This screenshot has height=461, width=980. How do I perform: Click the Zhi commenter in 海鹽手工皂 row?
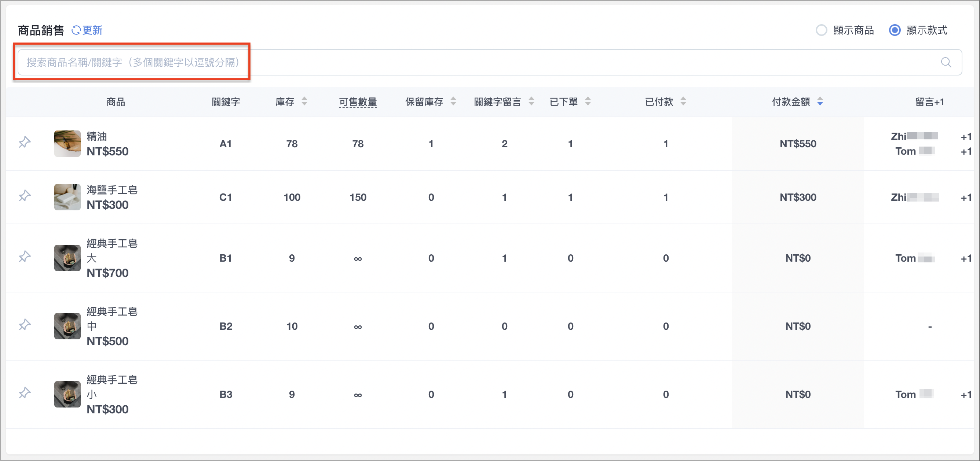[x=914, y=198]
